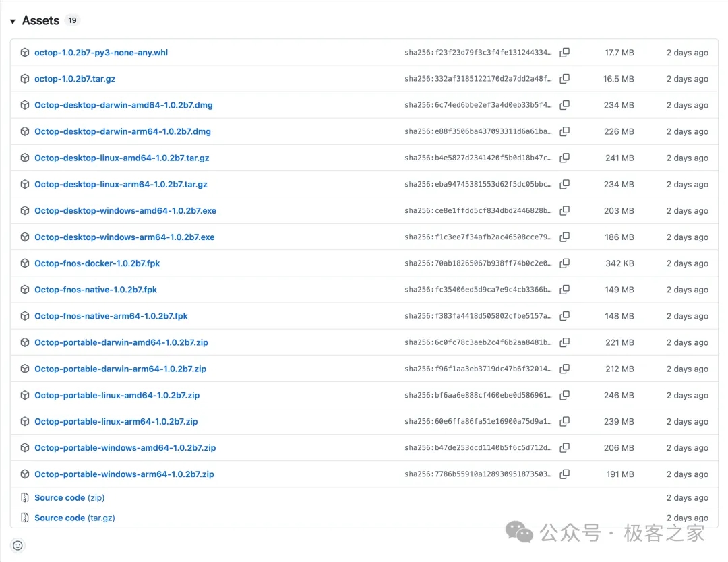The image size is (728, 562).
Task: Copy SHA256 of Octop-desktop-darwin-amd64 dmg
Action: [x=565, y=105]
